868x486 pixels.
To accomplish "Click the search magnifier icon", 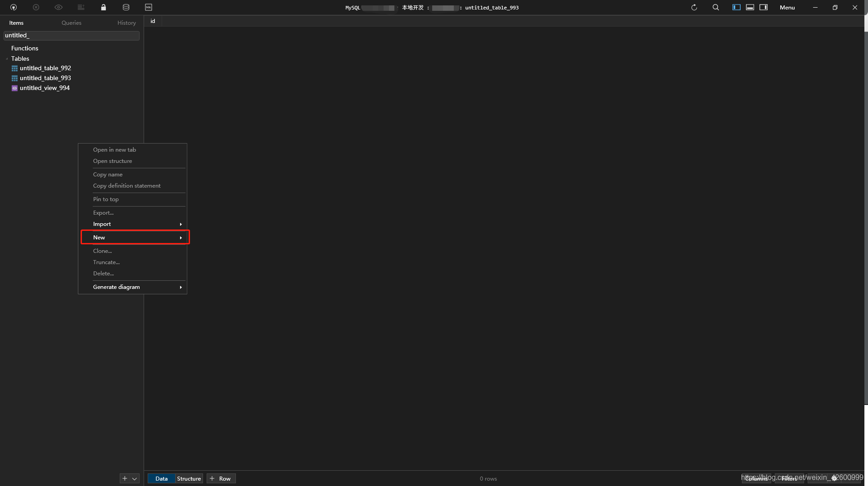I will coord(716,7).
